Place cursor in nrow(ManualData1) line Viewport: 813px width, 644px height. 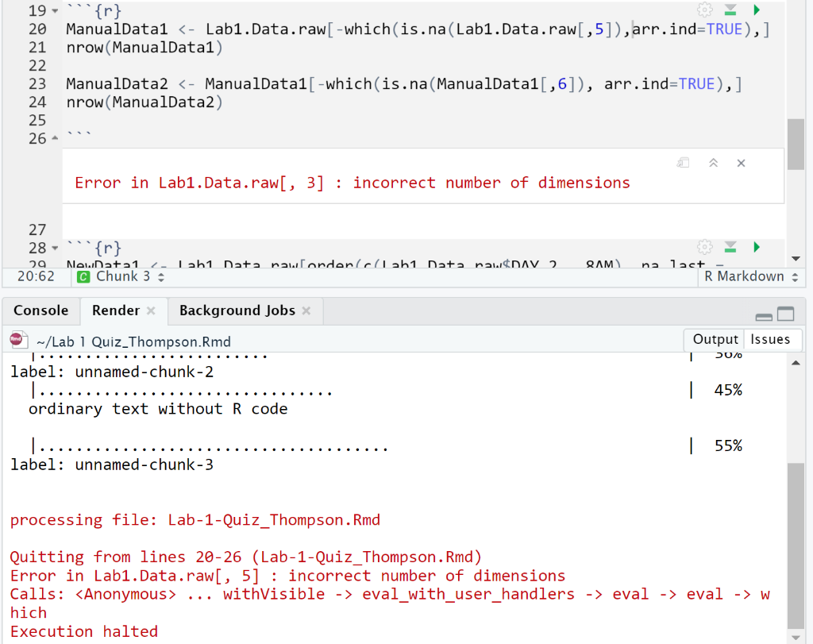144,48
